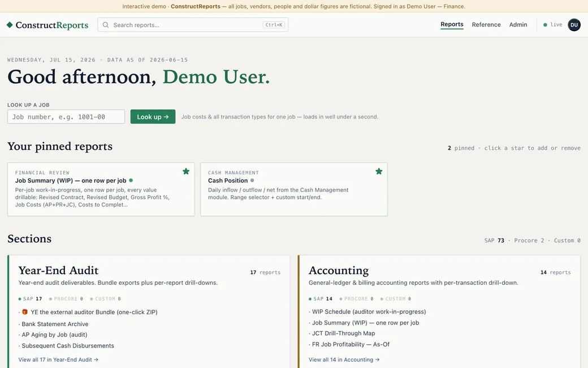Open the DU user avatar
This screenshot has height=368, width=588.
[574, 25]
